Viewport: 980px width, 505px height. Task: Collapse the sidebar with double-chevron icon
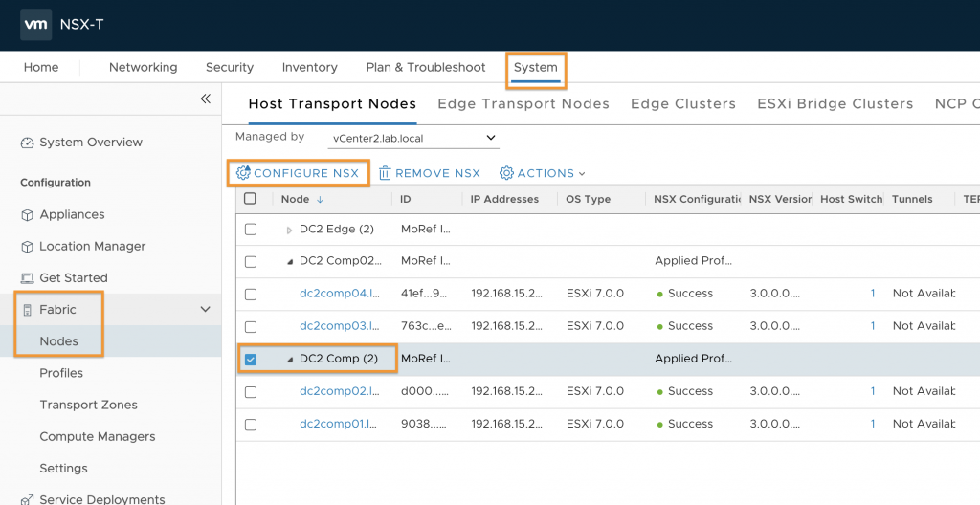click(205, 99)
